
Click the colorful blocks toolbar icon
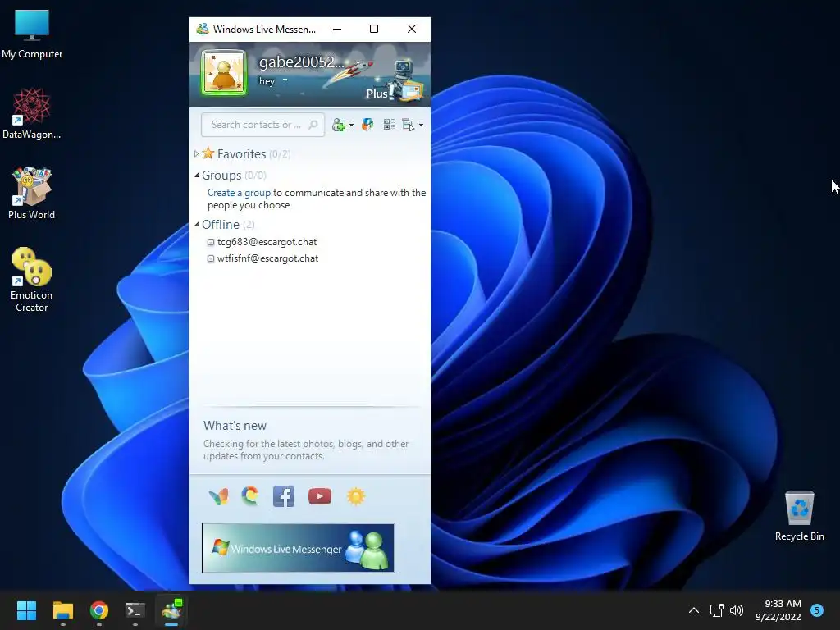(367, 125)
